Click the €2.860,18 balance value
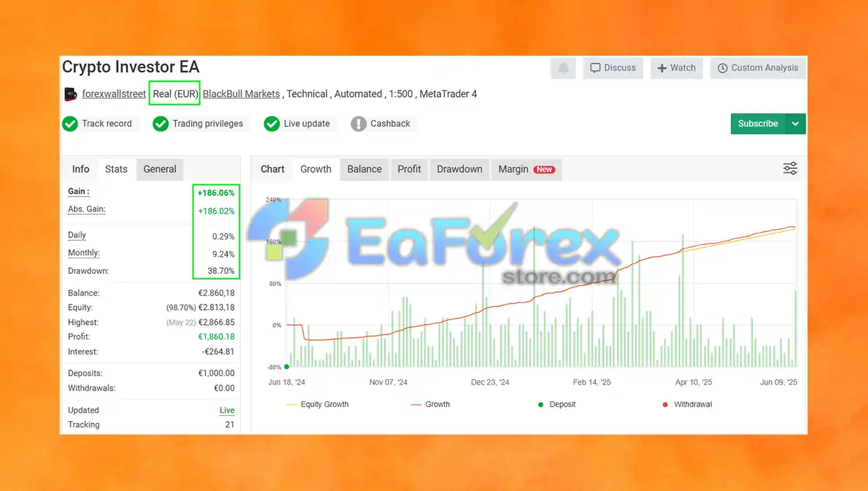 216,293
